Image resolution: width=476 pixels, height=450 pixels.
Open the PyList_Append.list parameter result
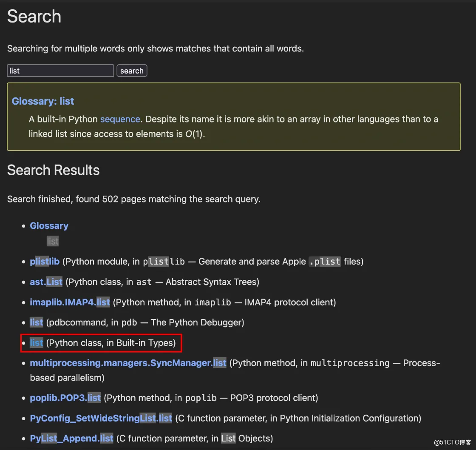(71, 439)
